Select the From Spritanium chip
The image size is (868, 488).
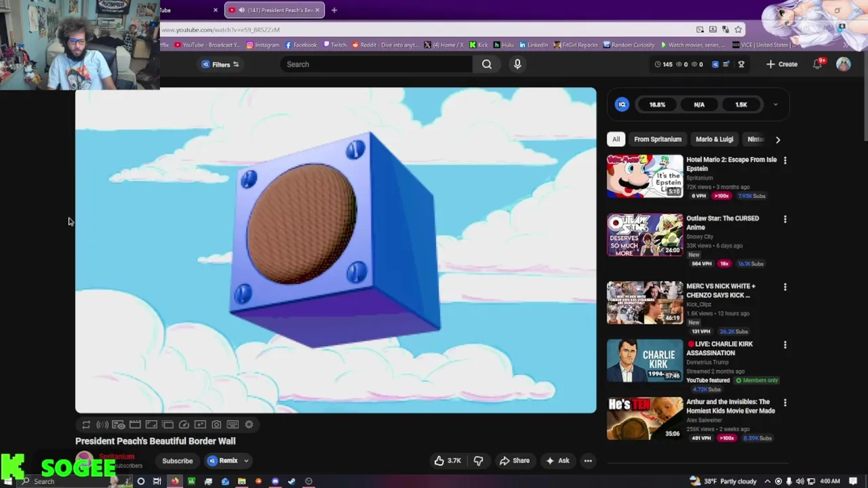(x=658, y=140)
